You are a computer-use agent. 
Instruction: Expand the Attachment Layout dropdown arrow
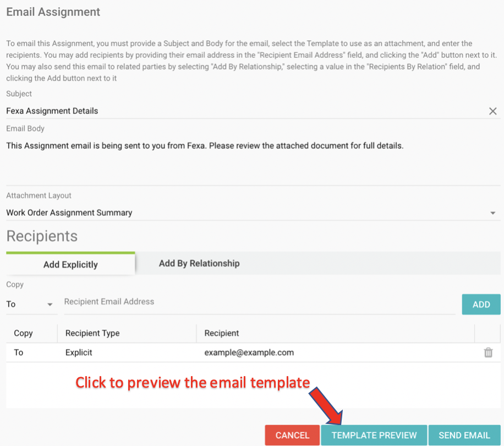[x=492, y=213]
